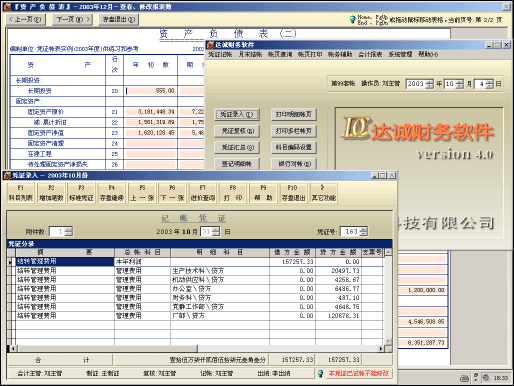
Task: Click the 凭证号 163 stepper arrows
Action: click(364, 231)
